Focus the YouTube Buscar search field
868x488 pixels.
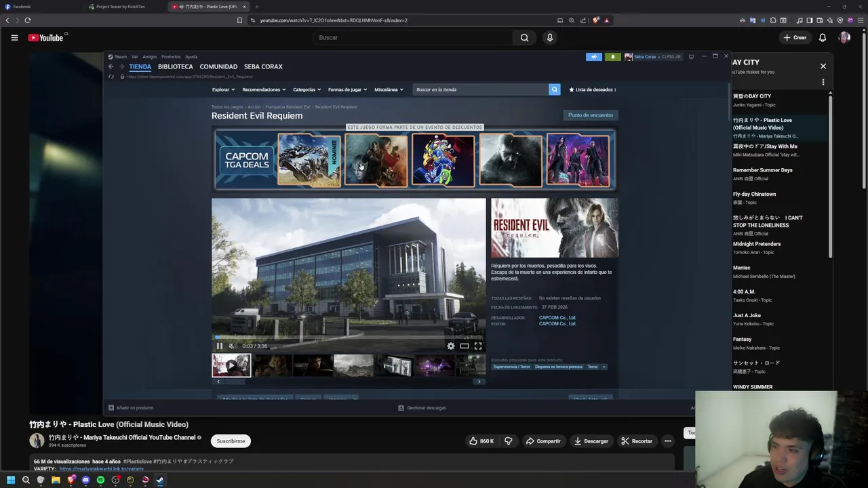click(412, 38)
